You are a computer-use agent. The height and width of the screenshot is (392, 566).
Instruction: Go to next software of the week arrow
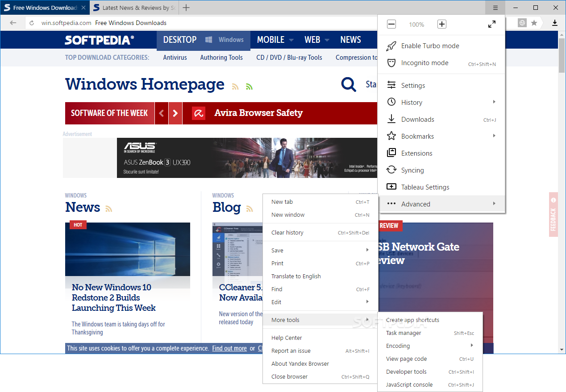[x=175, y=113]
